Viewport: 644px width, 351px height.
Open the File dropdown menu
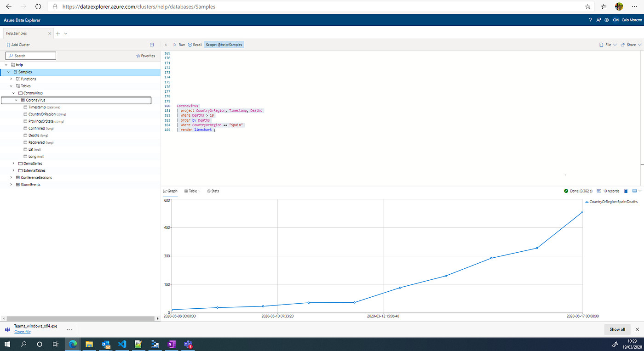tap(609, 45)
